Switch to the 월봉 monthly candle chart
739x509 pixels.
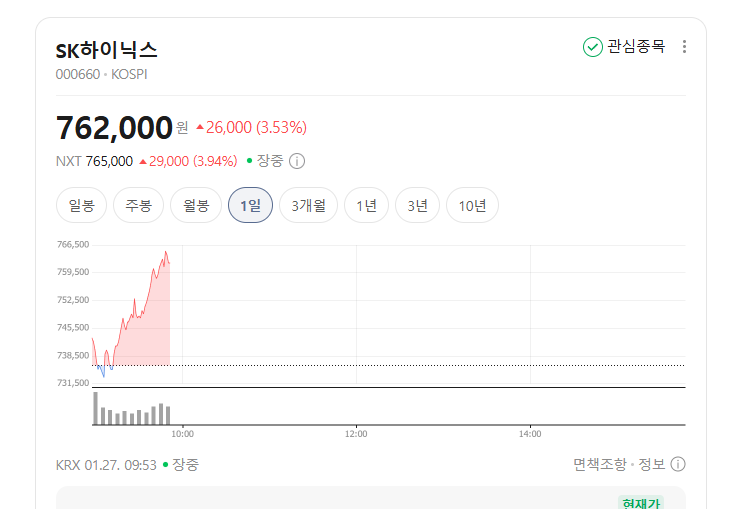(x=196, y=206)
